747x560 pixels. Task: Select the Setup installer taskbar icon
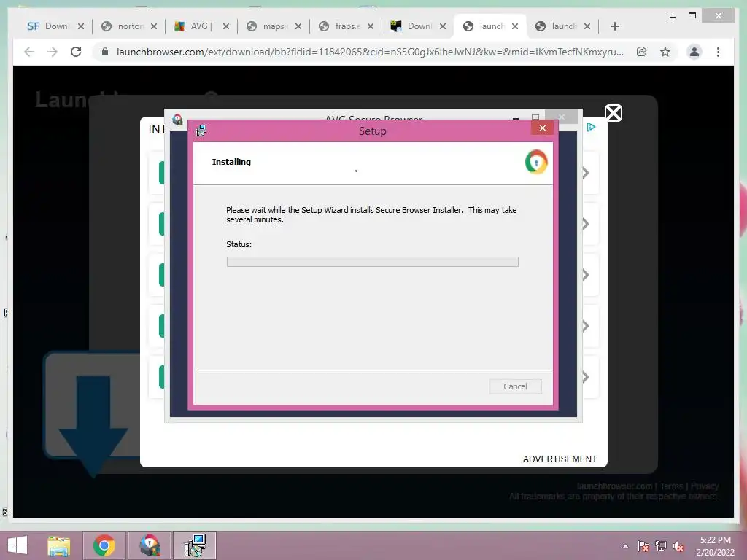[195, 545]
